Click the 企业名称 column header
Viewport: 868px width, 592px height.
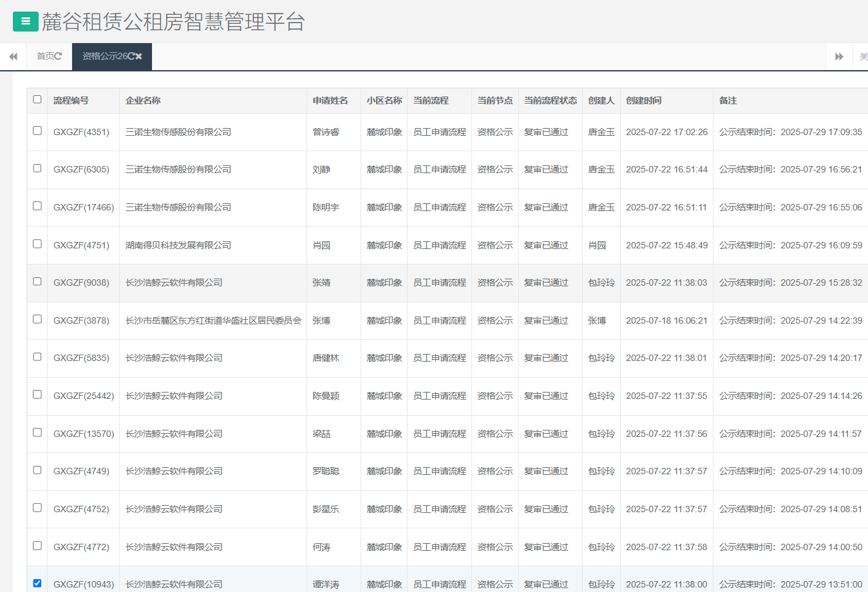tap(143, 100)
